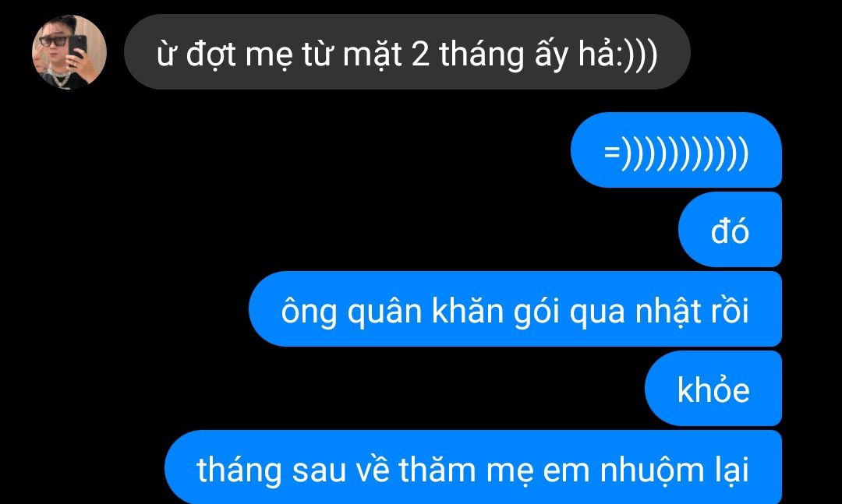Tap the message "ông quân khăn gói qua nhật rồi"

[x=515, y=309]
